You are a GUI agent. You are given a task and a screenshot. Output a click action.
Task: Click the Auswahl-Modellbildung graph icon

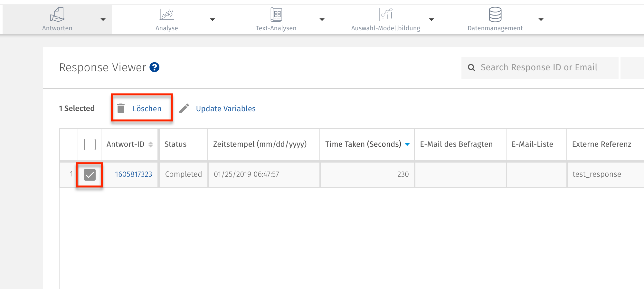click(x=386, y=15)
